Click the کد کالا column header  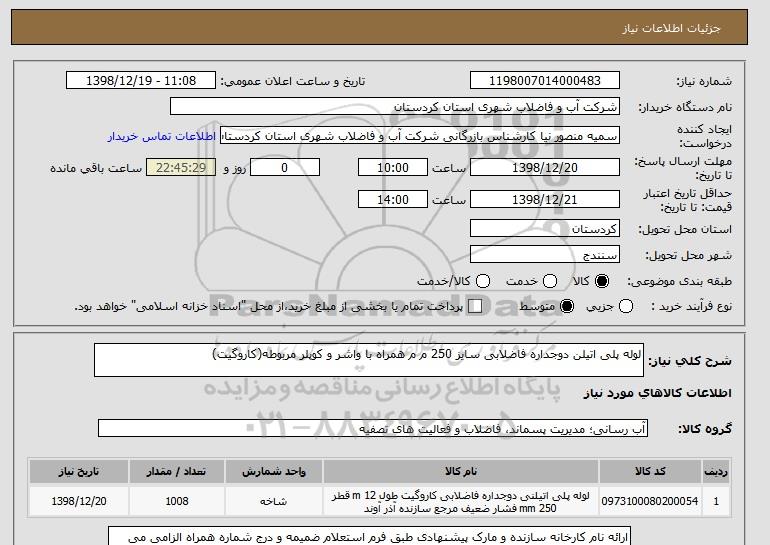click(650, 471)
